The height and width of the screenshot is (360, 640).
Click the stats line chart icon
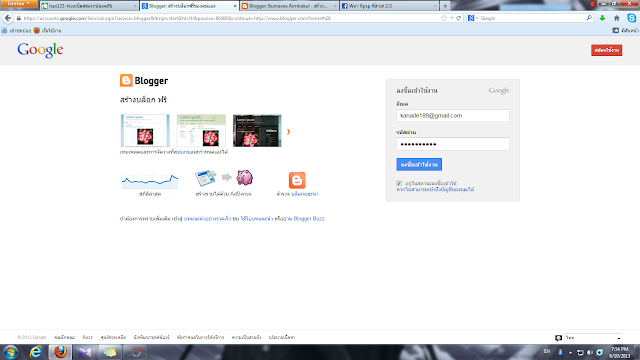[150, 179]
